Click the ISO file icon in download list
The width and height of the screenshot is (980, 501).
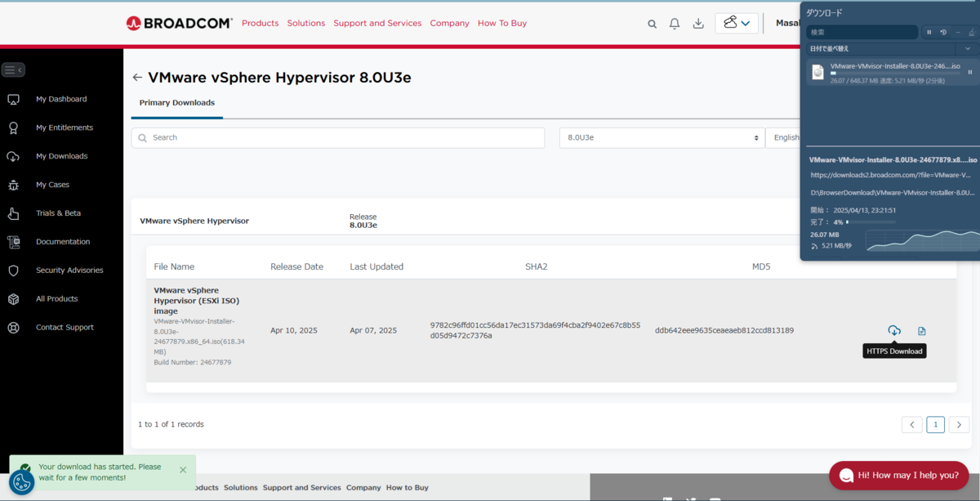817,73
